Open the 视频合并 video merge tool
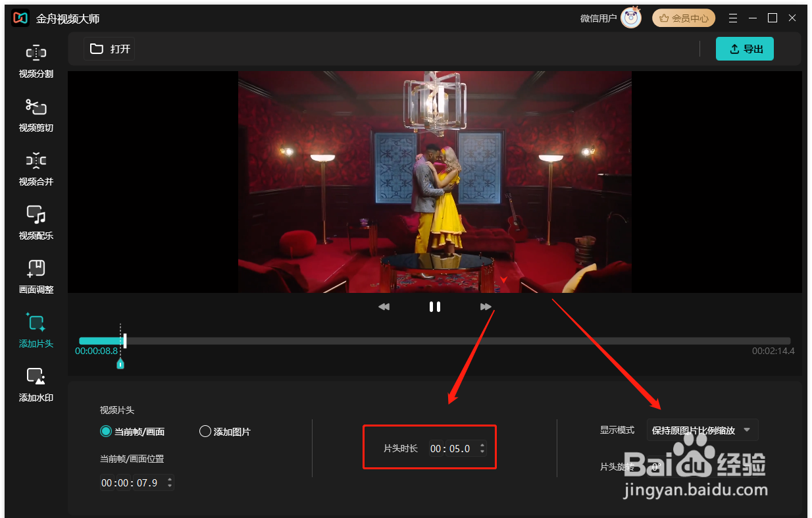This screenshot has height=518, width=812. 36,170
